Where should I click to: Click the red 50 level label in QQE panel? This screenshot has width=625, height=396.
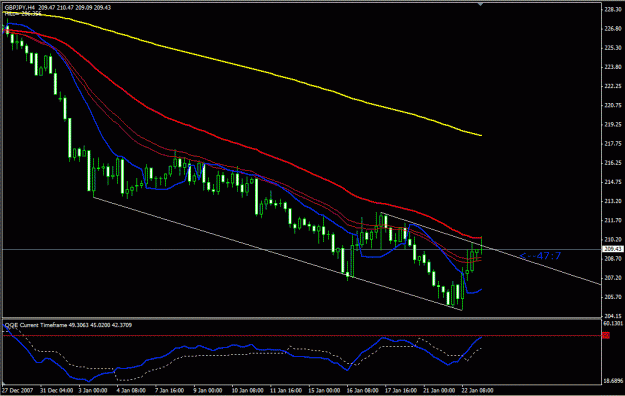[x=605, y=336]
